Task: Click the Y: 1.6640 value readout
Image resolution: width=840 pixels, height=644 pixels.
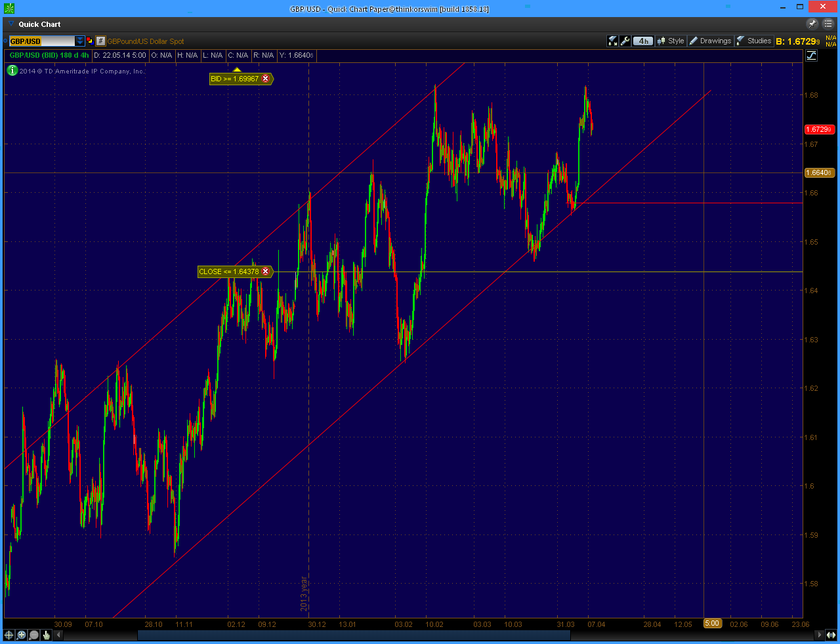Action: coord(296,56)
